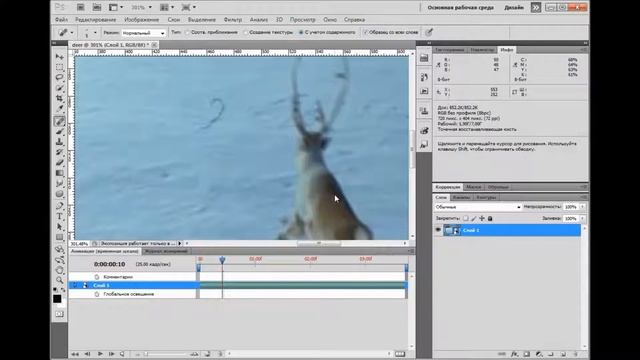Open the Заливка fill dropdown
The height and width of the screenshot is (360, 640).
582,219
